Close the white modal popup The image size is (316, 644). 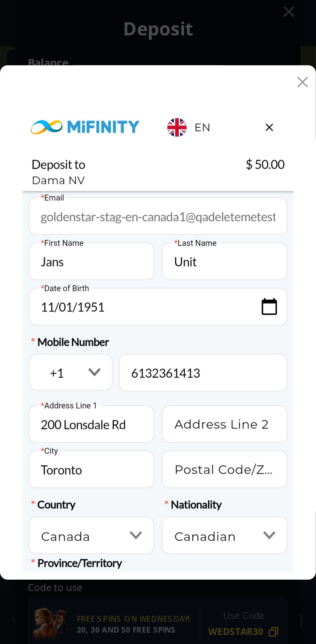click(302, 82)
